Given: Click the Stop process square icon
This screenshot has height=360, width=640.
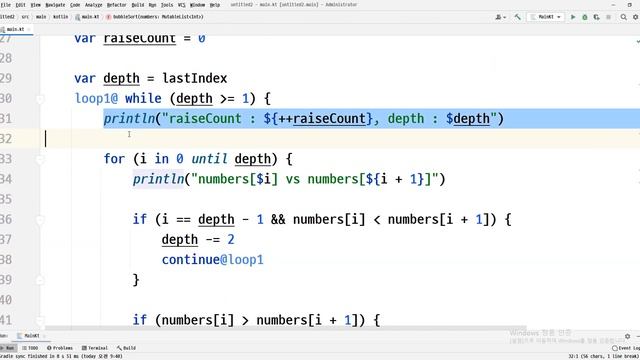Looking at the screenshot, I should point(608,17).
